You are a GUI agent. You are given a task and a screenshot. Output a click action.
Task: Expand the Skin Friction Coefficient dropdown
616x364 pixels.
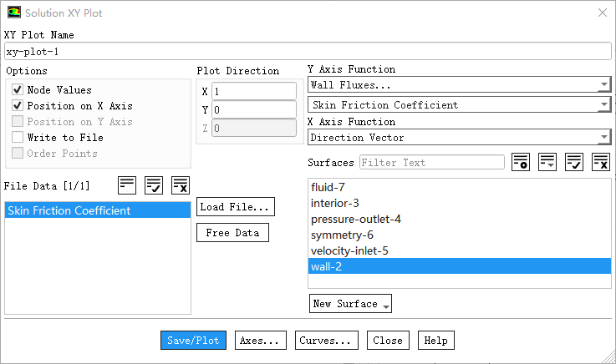pyautogui.click(x=459, y=105)
